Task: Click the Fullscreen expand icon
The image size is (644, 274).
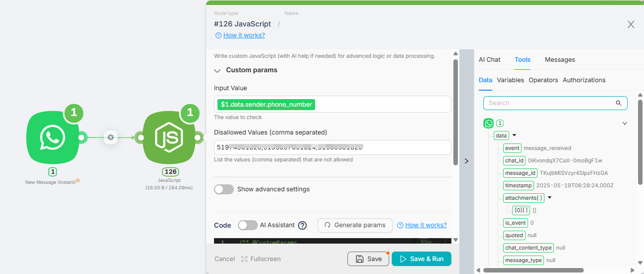Action: pos(244,259)
